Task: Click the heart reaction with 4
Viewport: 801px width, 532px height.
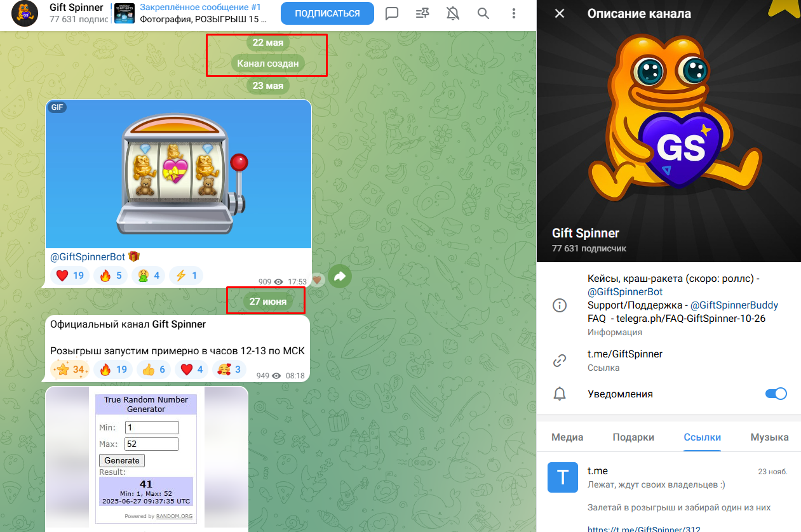Action: [191, 369]
